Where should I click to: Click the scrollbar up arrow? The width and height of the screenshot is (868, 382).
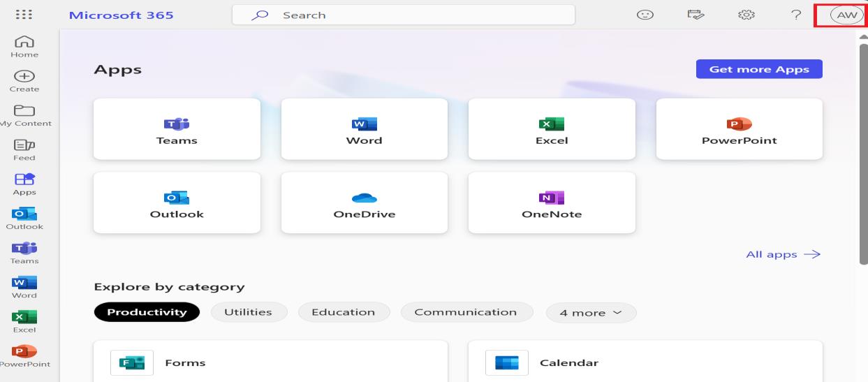(863, 36)
